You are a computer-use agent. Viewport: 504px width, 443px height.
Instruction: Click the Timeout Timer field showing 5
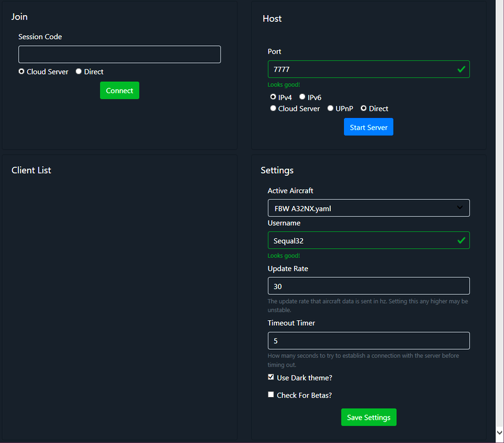pos(369,340)
